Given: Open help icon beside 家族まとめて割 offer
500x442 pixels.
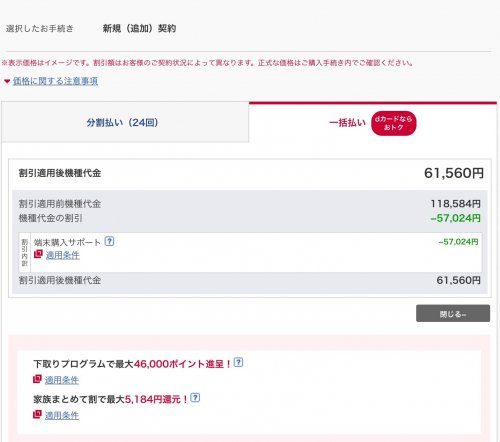Looking at the screenshot, I should click(195, 398).
